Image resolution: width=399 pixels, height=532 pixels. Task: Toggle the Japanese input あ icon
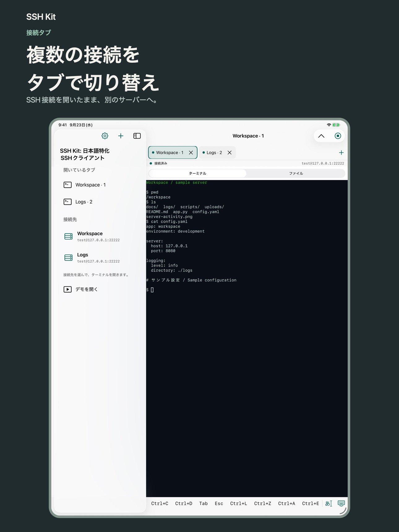(x=328, y=504)
